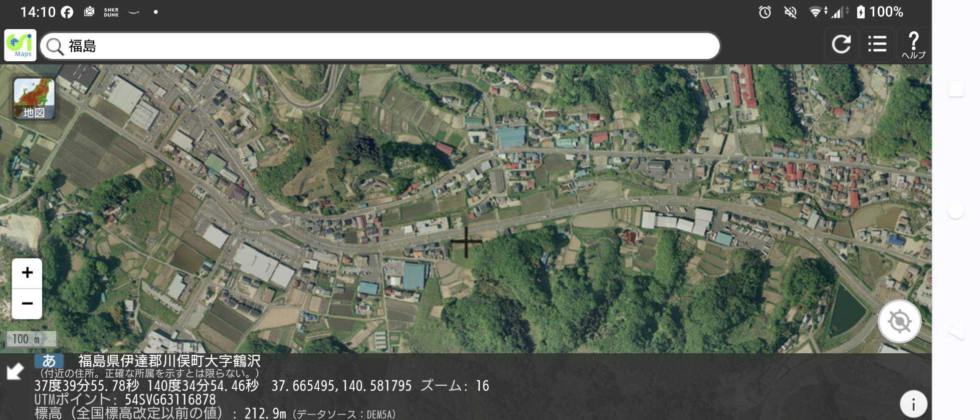Click the center crosshair marker on map
Viewport: 980px width, 420px height.
click(466, 242)
